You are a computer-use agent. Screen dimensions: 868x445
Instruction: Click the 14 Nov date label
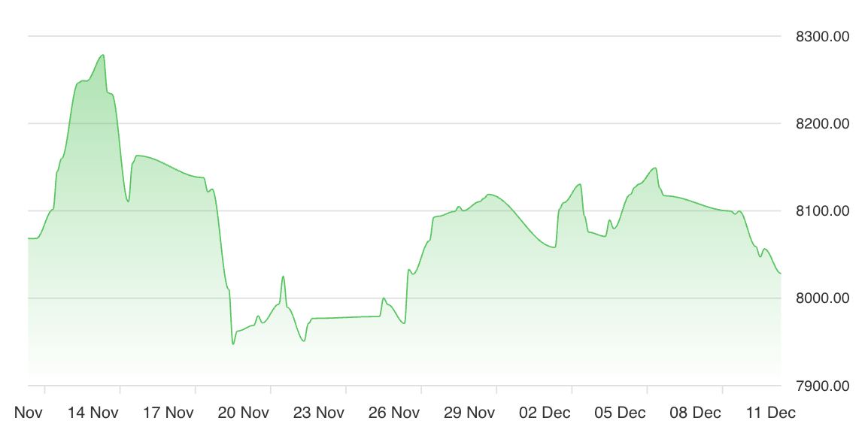coord(93,413)
